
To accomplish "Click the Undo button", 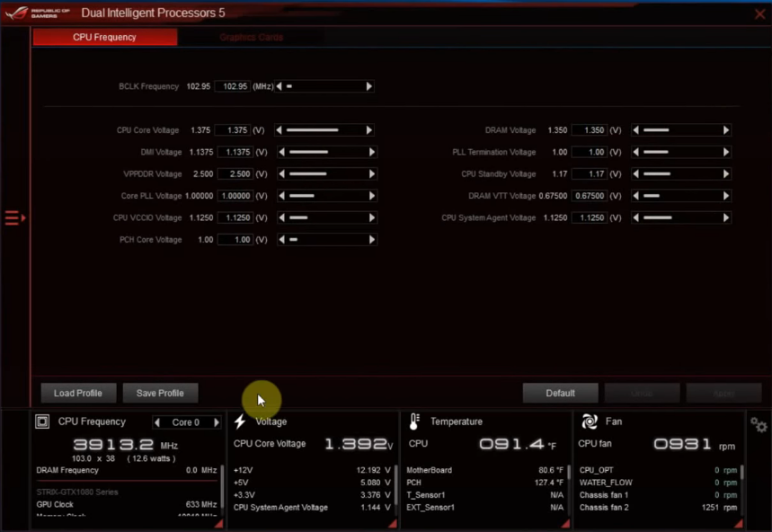I will click(x=642, y=393).
